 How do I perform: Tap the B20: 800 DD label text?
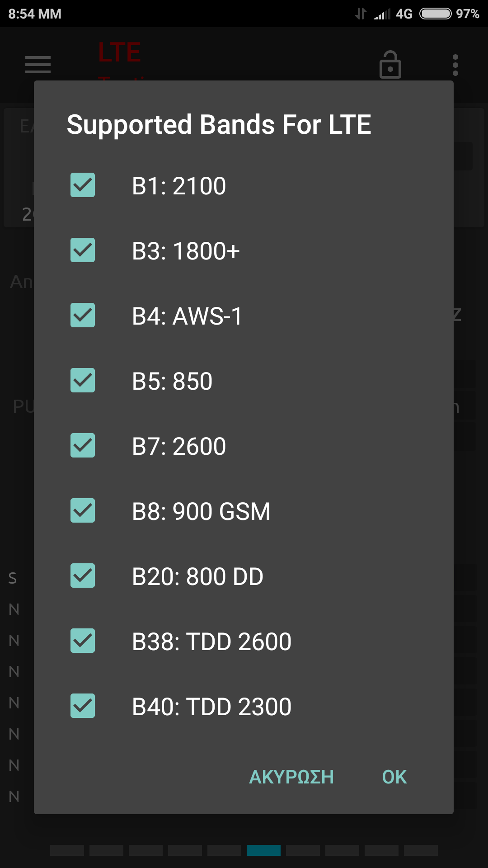pos(197,576)
